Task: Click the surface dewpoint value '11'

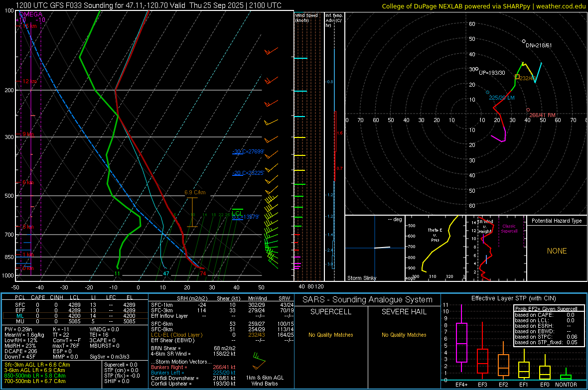Action: (x=118, y=273)
